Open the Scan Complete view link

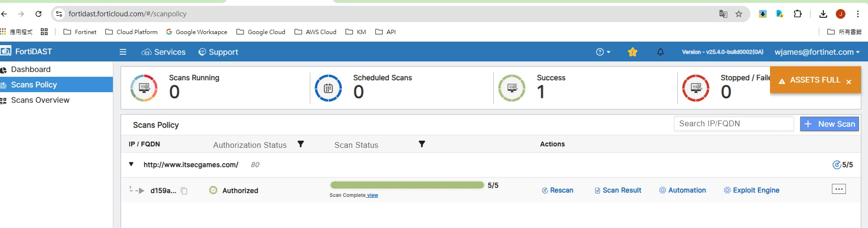(373, 195)
